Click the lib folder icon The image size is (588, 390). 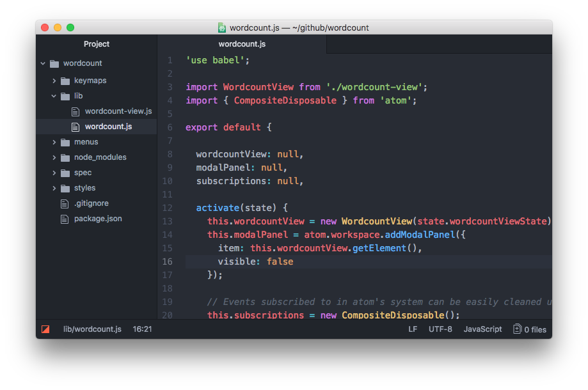point(65,96)
